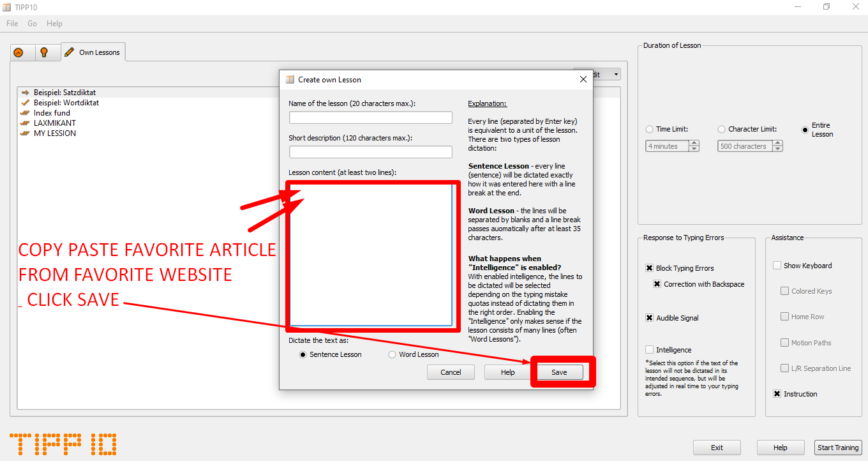Switch to the Own Lessons tab
Image resolution: width=868 pixels, height=461 pixels.
pyautogui.click(x=93, y=52)
